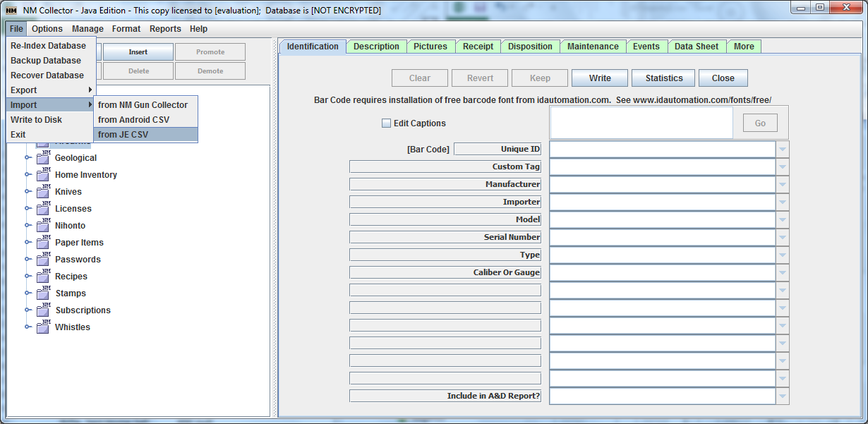Enable the Edit Captions checkbox
The width and height of the screenshot is (868, 424).
point(387,123)
